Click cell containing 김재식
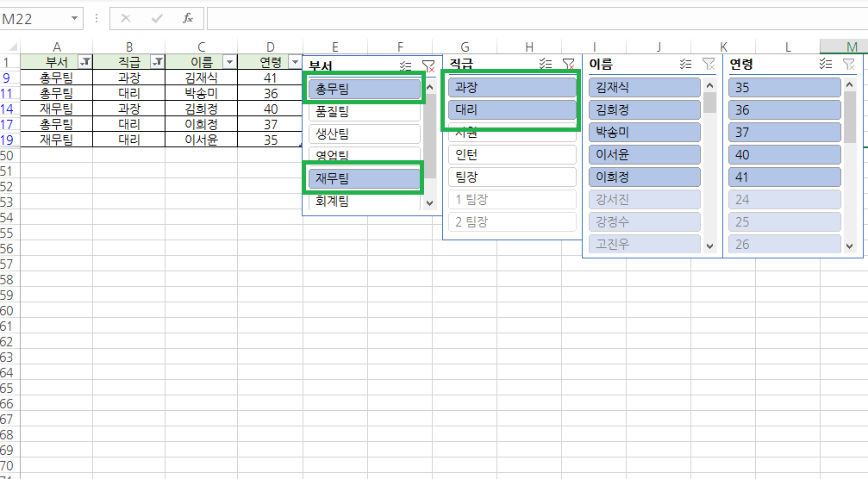The height and width of the screenshot is (479, 868). (x=201, y=78)
